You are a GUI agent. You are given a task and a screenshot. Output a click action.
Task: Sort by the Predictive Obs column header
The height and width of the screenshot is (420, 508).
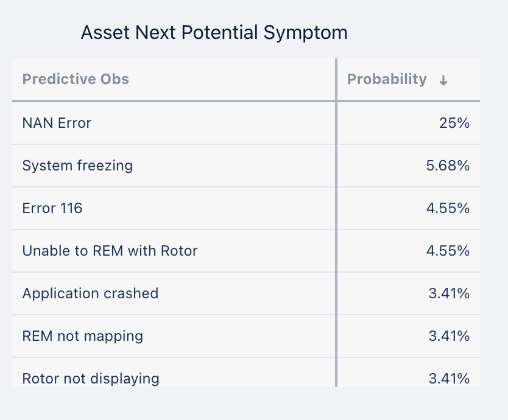click(76, 79)
